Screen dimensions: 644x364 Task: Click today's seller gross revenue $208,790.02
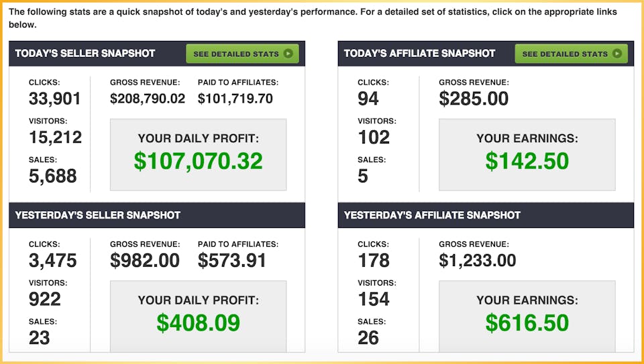(148, 99)
